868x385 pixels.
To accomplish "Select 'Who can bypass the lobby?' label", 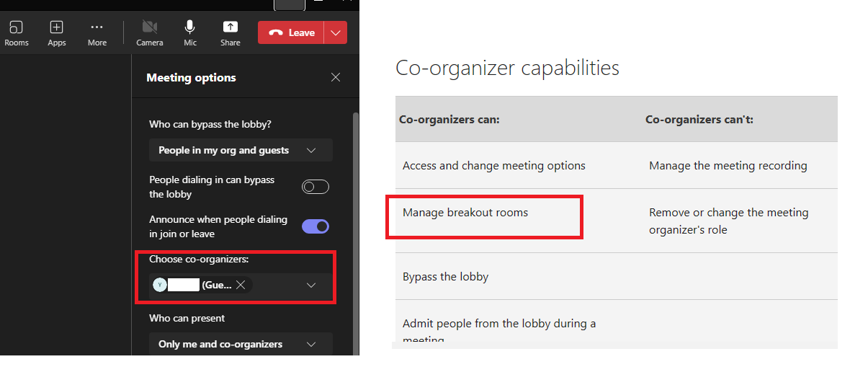I will pyautogui.click(x=210, y=124).
